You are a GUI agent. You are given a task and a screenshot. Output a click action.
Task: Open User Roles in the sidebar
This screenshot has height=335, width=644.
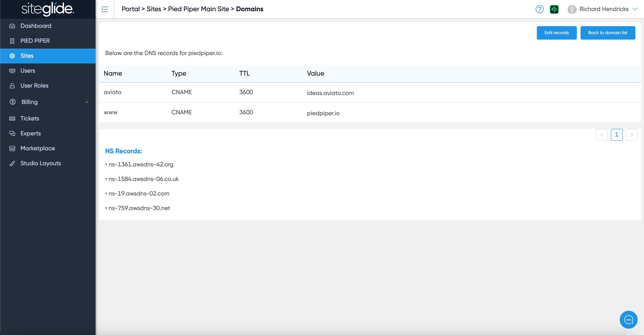[48, 86]
